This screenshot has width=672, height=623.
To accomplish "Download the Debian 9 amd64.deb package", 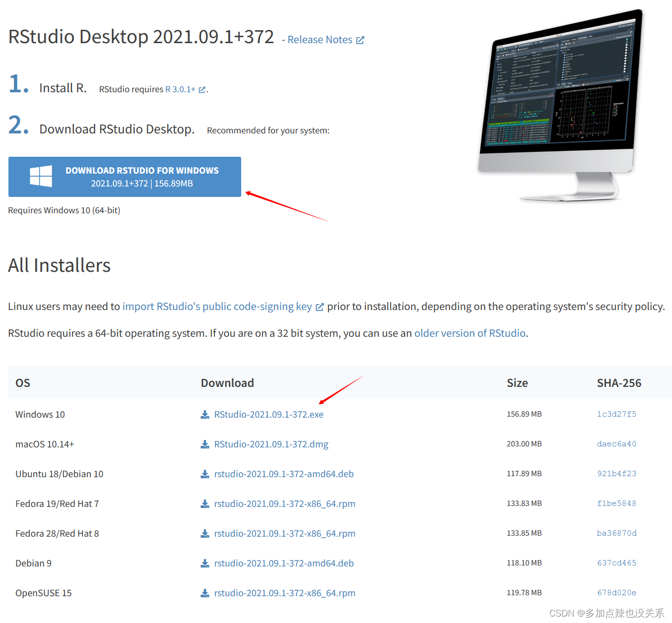I will coord(284,563).
